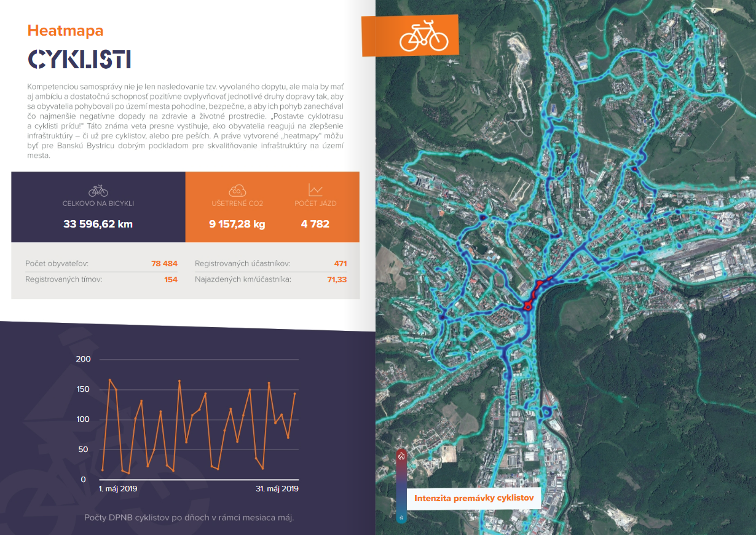This screenshot has height=535, width=756.
Task: Click bicycle icon above Celkovo na bicykli
Action: (98, 191)
